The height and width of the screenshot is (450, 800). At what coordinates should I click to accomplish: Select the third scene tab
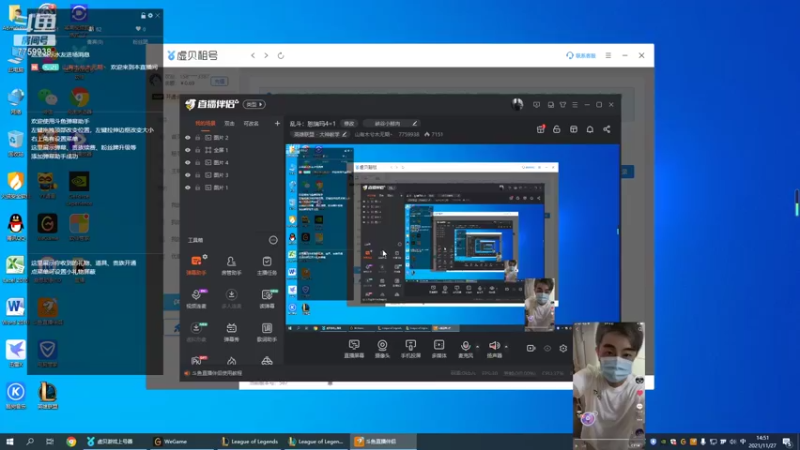pos(251,123)
